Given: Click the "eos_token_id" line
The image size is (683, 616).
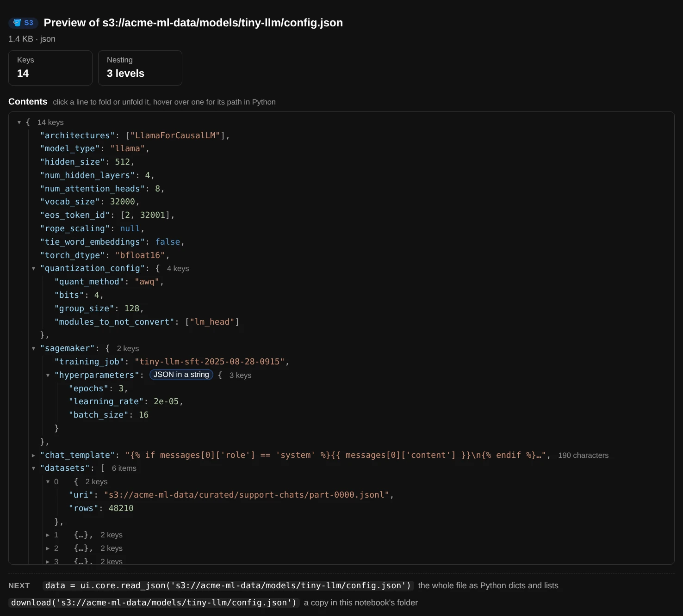Looking at the screenshot, I should pyautogui.click(x=107, y=215).
